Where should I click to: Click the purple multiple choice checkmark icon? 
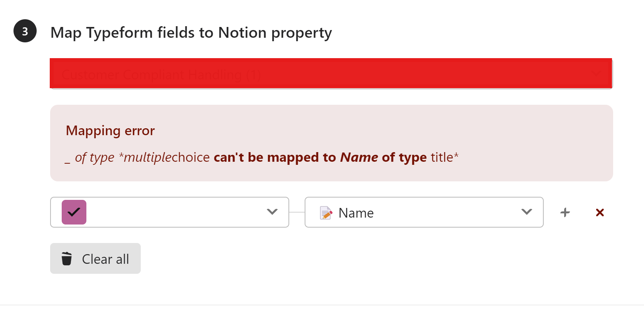pos(74,212)
